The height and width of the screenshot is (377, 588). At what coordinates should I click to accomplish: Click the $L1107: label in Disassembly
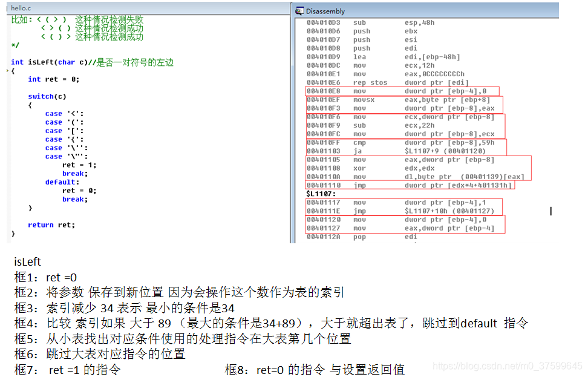coord(321,194)
